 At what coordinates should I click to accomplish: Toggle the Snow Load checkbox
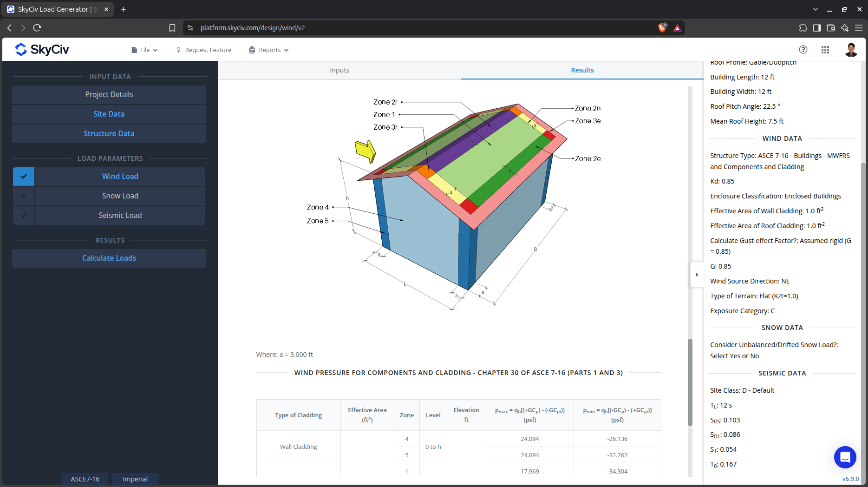click(24, 196)
